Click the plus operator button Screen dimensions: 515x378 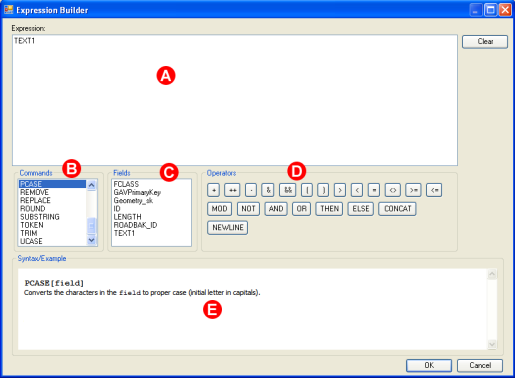(213, 190)
